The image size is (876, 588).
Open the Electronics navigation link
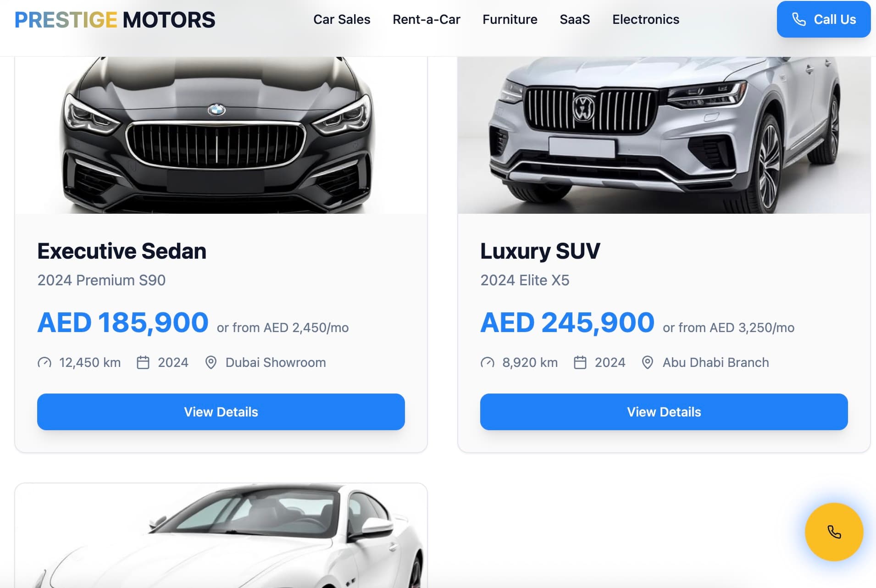(646, 19)
